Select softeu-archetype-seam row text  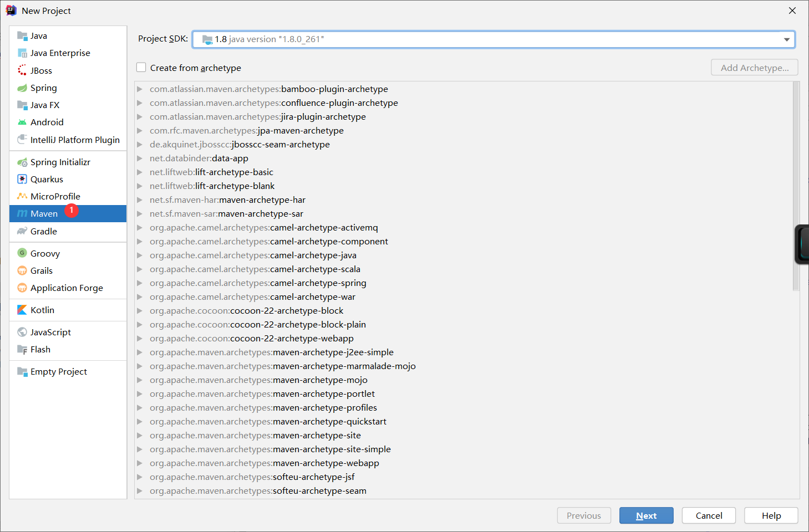point(258,491)
